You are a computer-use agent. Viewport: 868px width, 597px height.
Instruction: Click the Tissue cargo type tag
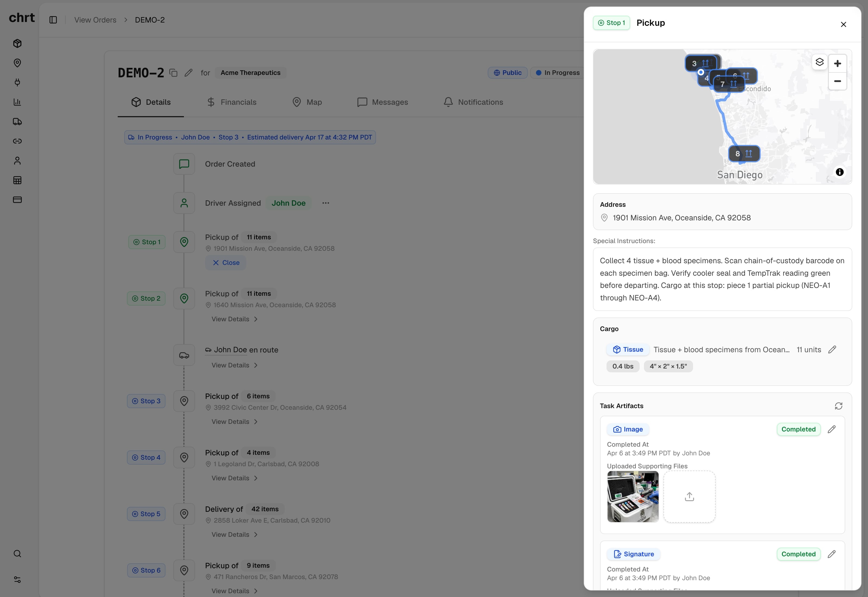click(628, 349)
